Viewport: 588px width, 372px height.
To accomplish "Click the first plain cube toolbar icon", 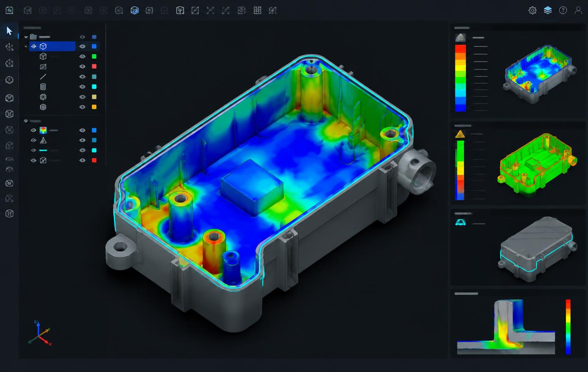I will 27,11.
